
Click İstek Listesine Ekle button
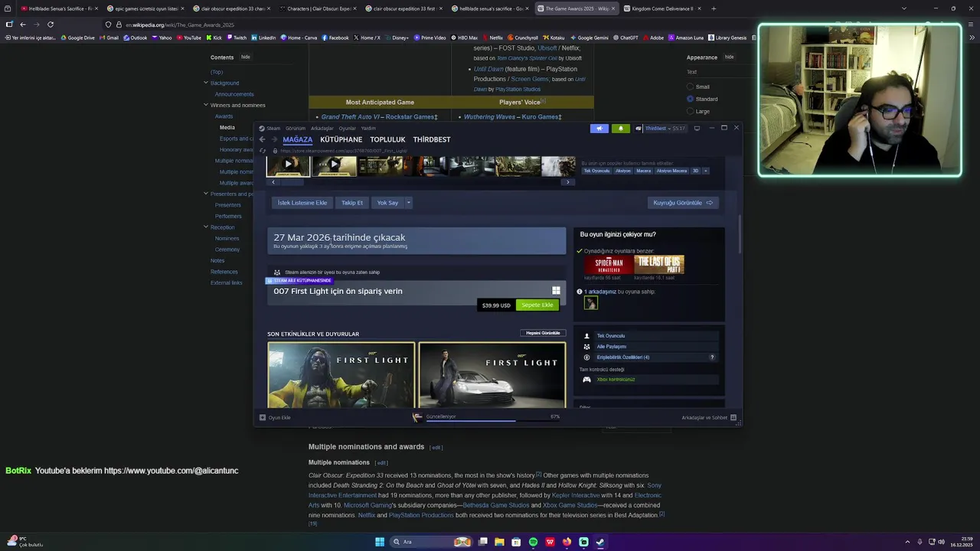[x=302, y=203]
